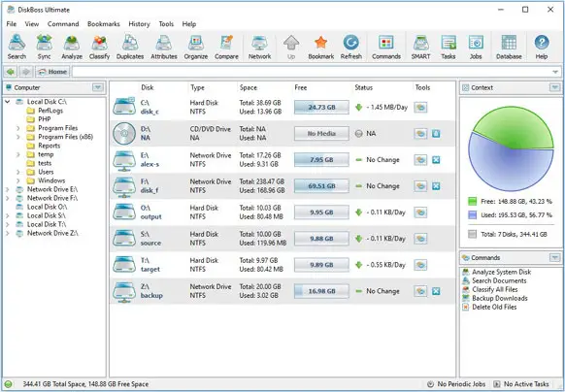This screenshot has width=565, height=392.
Task: Open the Tools menu
Action: click(166, 24)
